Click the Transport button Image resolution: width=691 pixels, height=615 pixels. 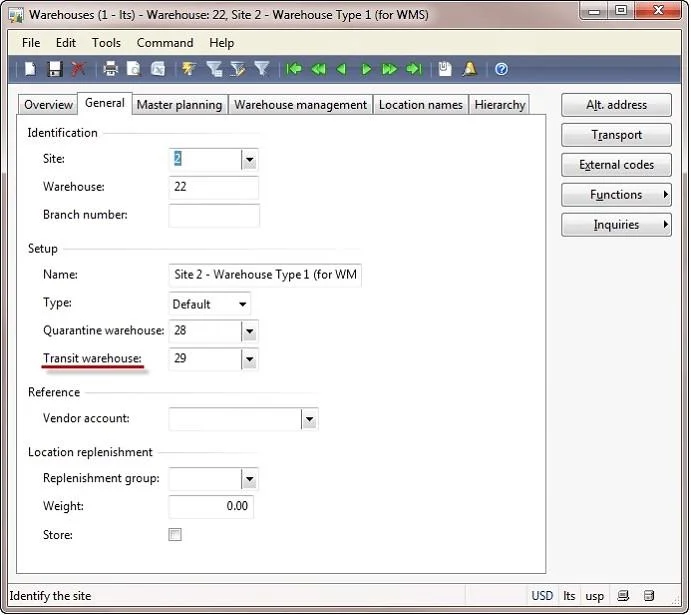tap(616, 135)
